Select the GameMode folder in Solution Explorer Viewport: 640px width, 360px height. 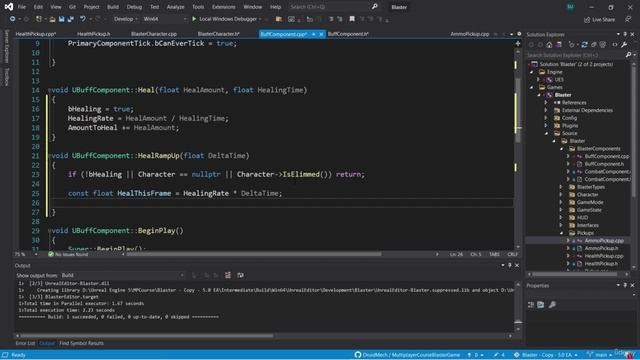point(590,202)
